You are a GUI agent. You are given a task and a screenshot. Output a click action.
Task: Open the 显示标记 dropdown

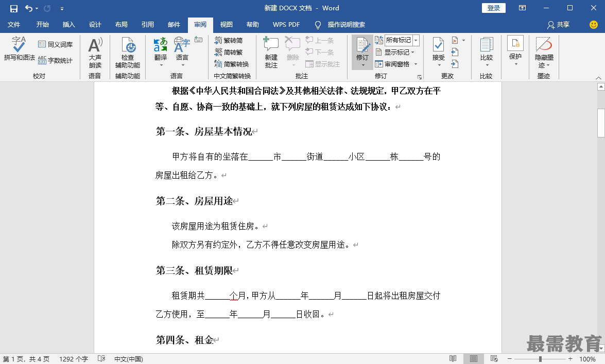(x=395, y=52)
